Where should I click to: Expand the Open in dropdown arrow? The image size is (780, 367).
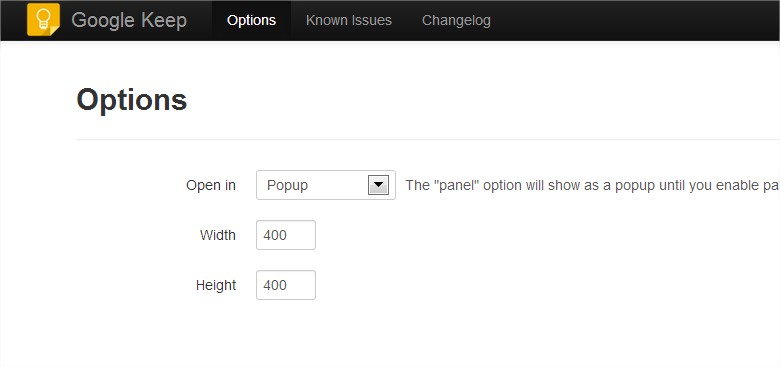378,185
